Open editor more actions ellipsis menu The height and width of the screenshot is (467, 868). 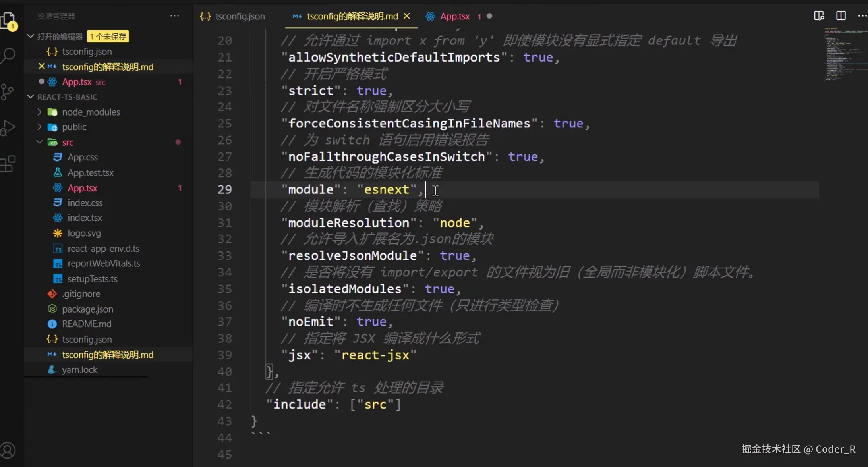[x=862, y=16]
